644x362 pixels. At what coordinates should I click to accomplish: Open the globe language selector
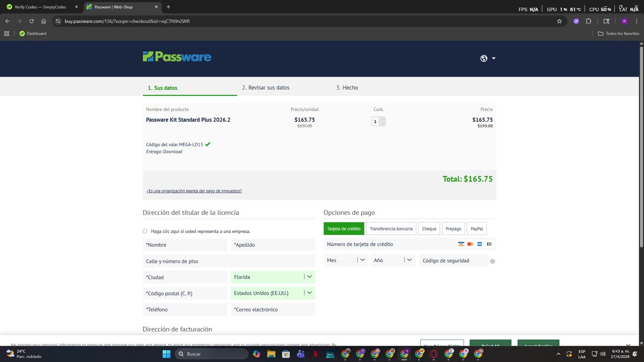coord(488,58)
